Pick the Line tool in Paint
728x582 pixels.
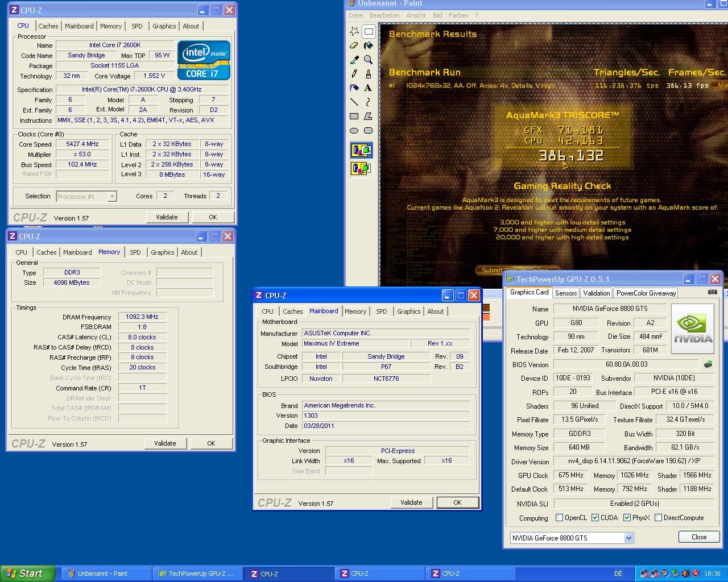click(x=354, y=102)
